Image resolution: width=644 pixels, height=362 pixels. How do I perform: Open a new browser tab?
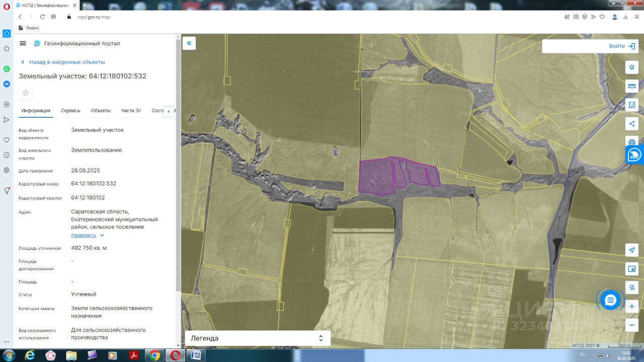click(85, 5)
